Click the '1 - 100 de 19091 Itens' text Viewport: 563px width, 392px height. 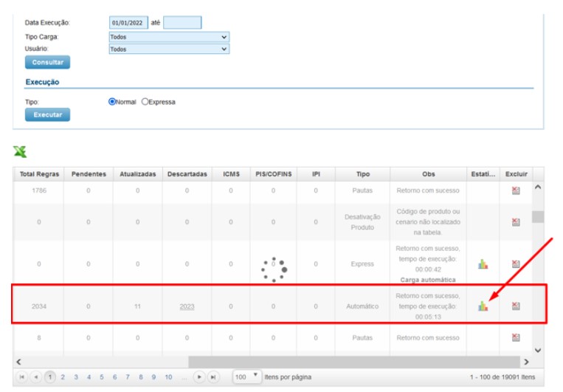[502, 377]
